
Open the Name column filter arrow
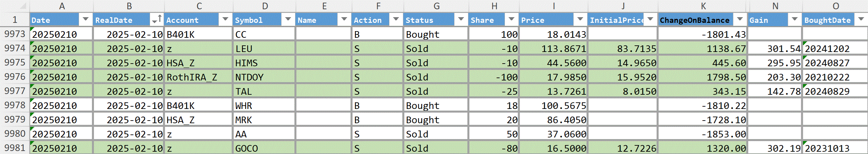(x=344, y=20)
